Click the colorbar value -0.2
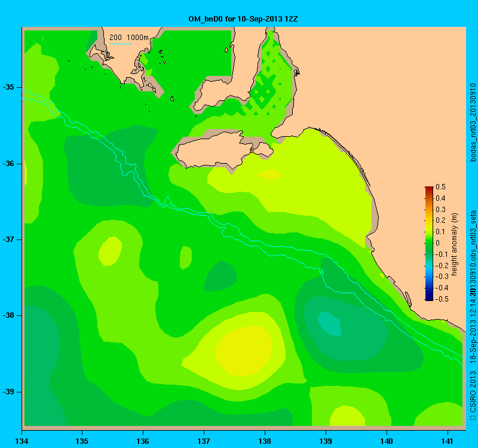The image size is (478, 448). tap(441, 265)
